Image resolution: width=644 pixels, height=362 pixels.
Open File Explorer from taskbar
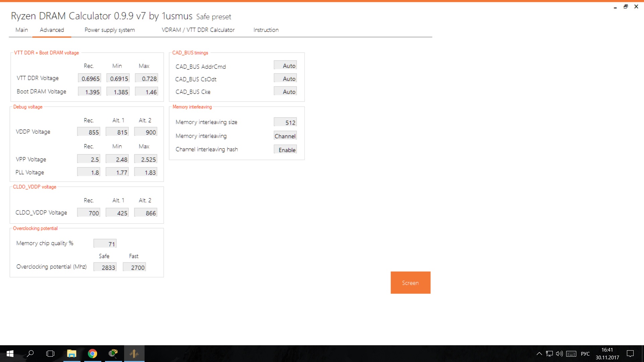(71, 354)
